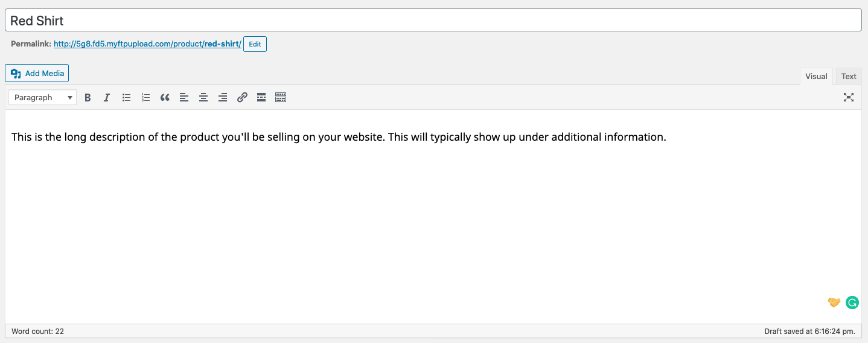
Task: Click the Add Media button
Action: click(x=37, y=73)
